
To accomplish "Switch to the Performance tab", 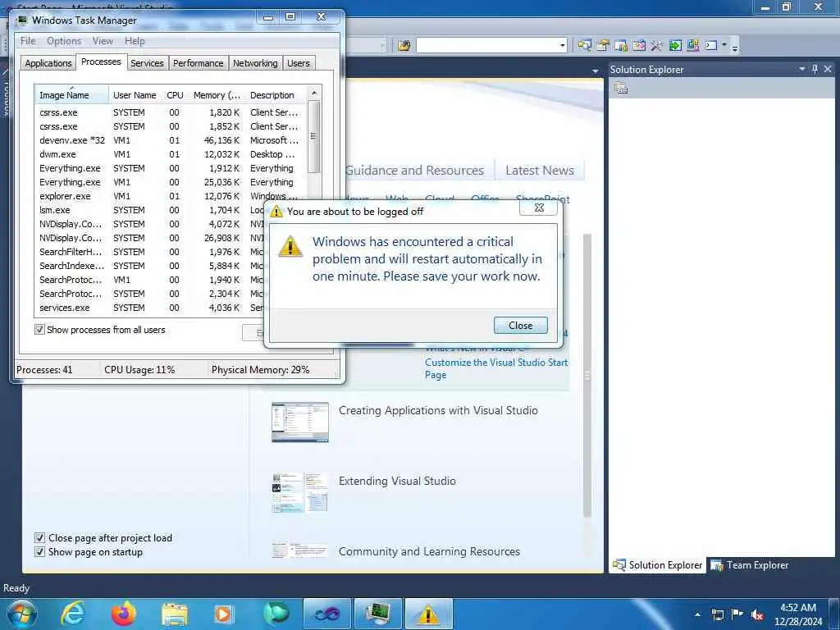I will tap(199, 62).
